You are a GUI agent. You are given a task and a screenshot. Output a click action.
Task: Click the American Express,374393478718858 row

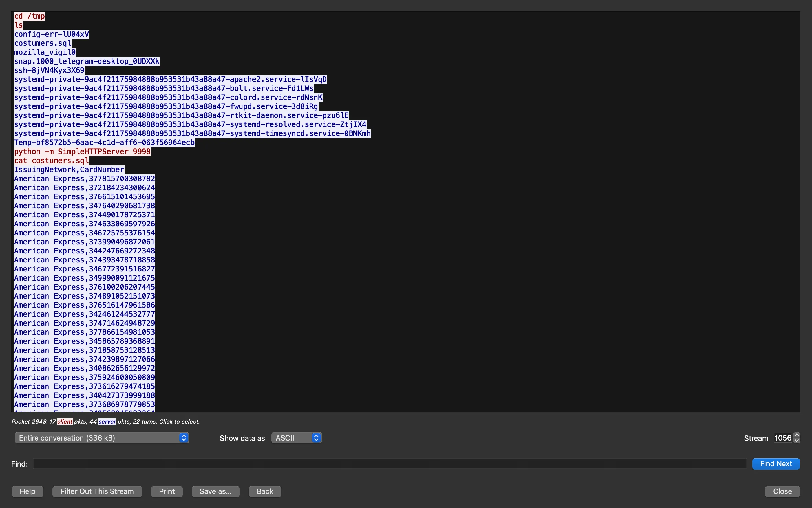pyautogui.click(x=85, y=260)
